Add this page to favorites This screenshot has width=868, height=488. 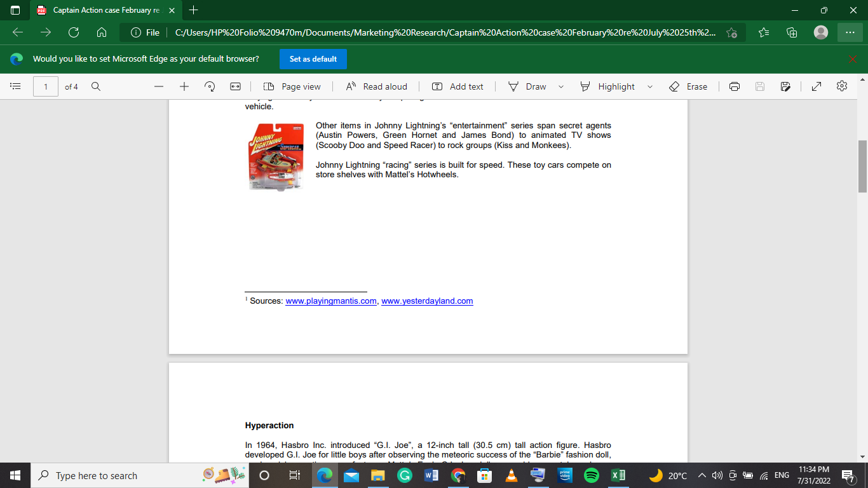(731, 32)
